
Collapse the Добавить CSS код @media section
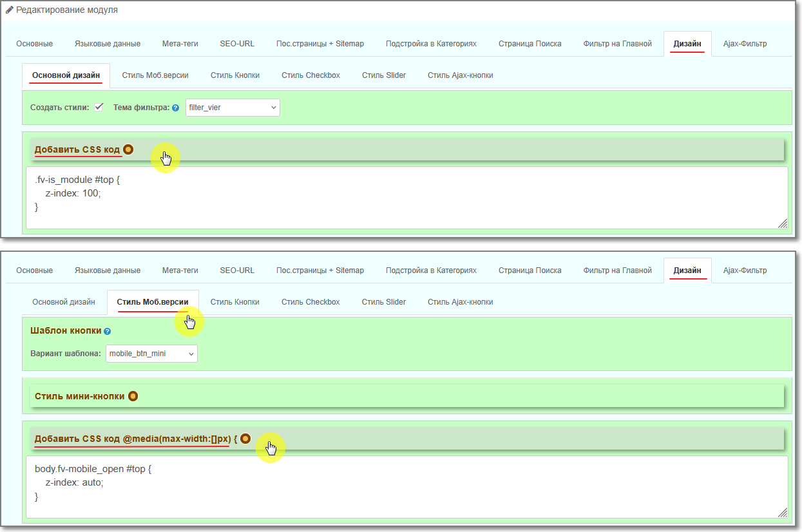[132, 439]
